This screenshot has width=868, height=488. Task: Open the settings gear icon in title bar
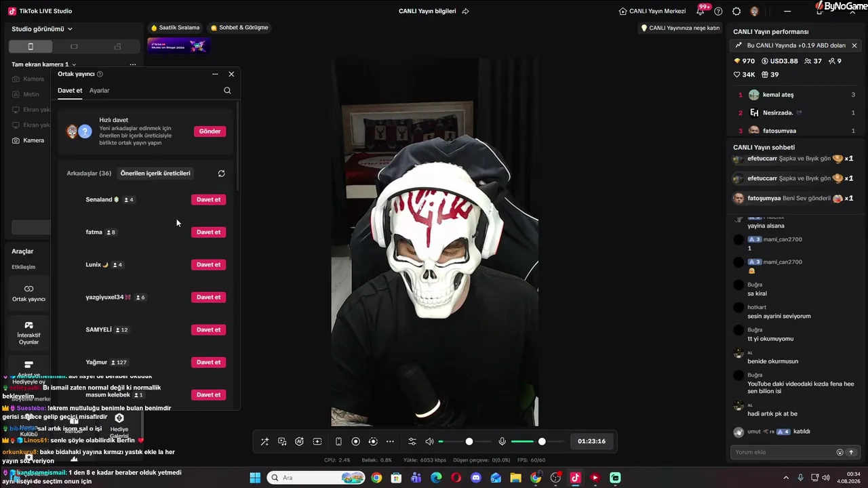pos(736,11)
